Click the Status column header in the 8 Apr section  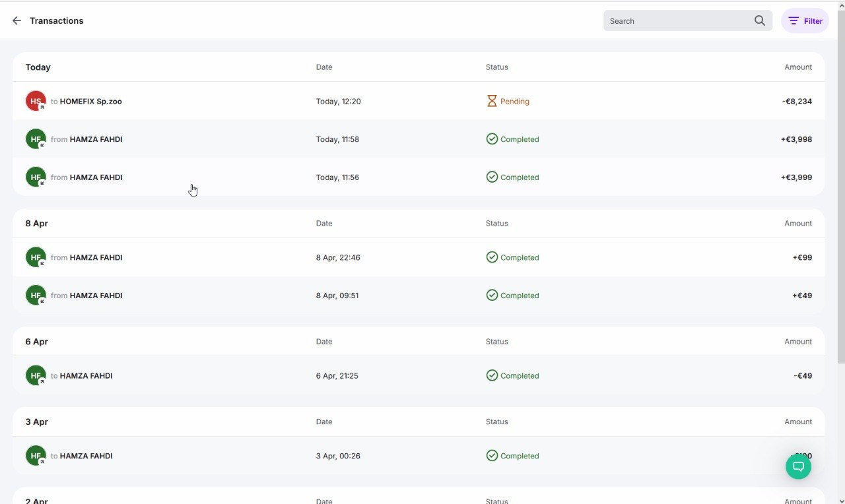click(x=496, y=224)
